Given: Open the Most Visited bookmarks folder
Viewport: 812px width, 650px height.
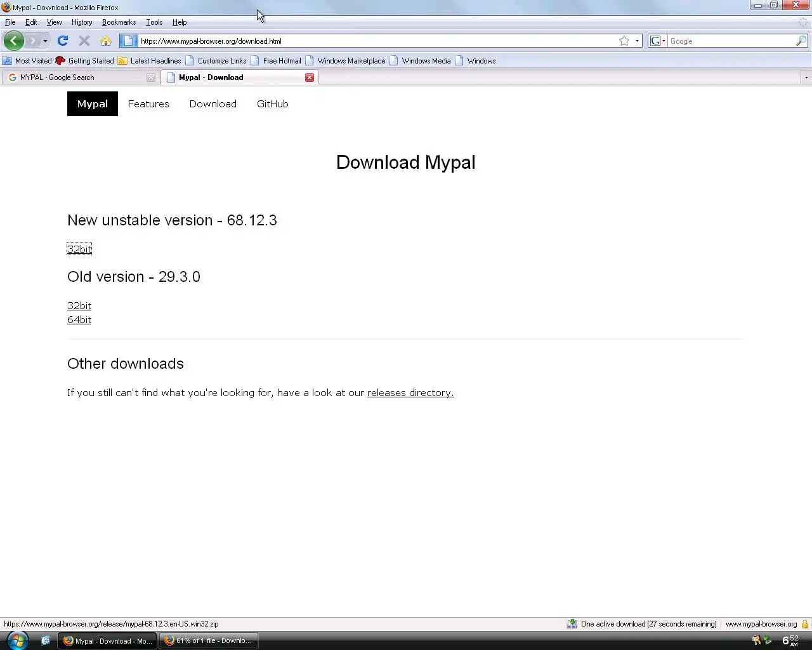Looking at the screenshot, I should 27,61.
